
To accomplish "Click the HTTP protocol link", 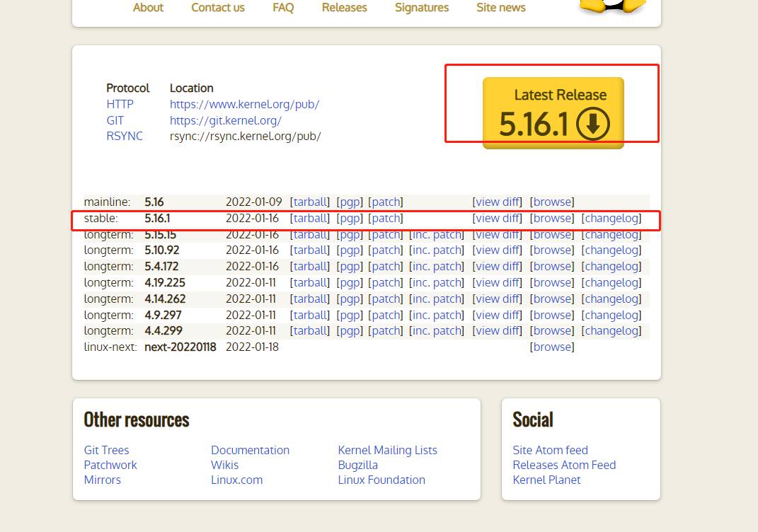I will [x=120, y=105].
